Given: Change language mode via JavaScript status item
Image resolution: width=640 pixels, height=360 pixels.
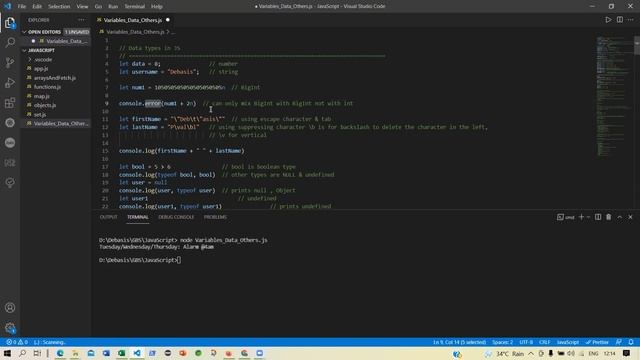Looking at the screenshot, I should tap(568, 342).
